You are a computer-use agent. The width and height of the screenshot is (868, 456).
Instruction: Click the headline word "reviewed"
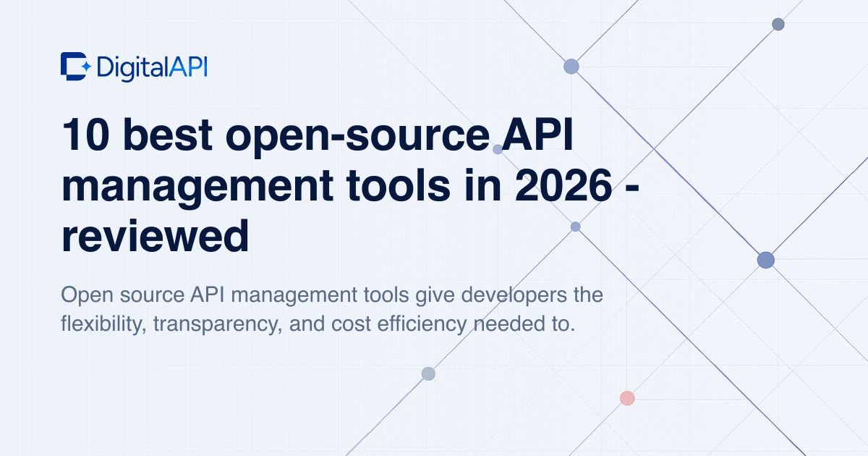point(156,237)
